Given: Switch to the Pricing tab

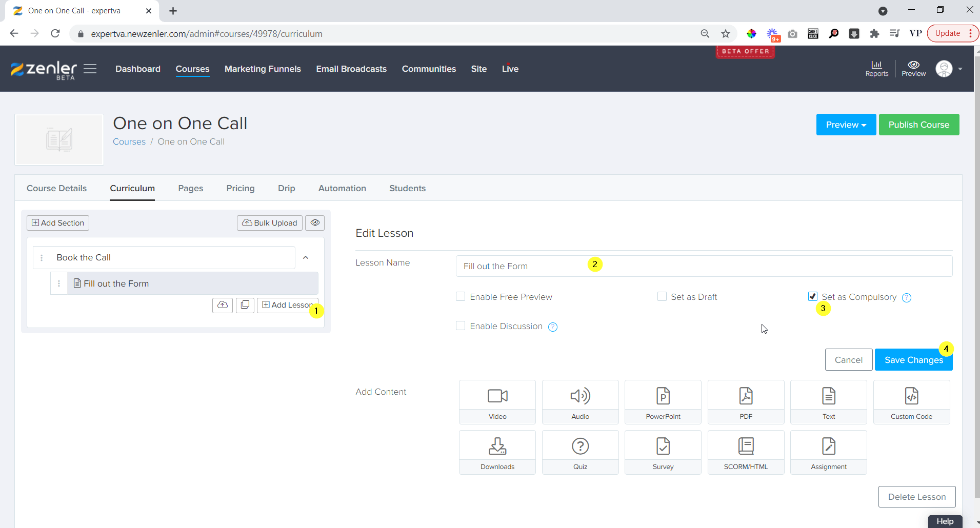Looking at the screenshot, I should coord(240,188).
